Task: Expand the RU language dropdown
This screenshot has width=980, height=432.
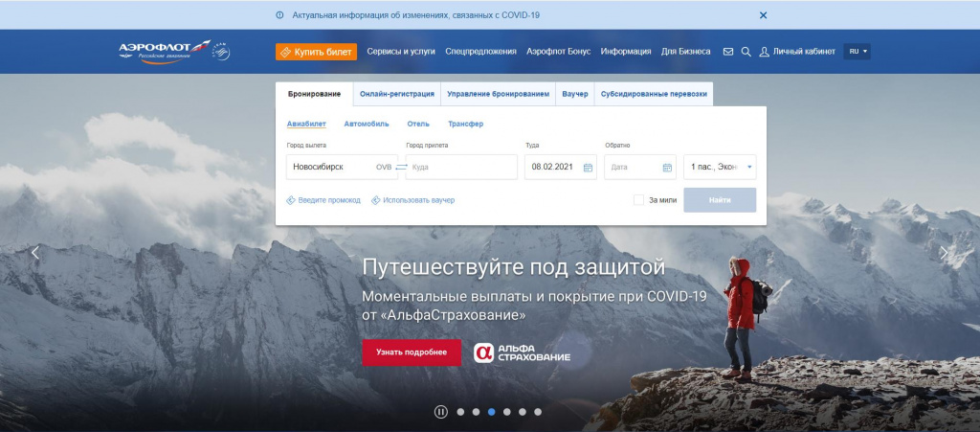Action: click(857, 52)
